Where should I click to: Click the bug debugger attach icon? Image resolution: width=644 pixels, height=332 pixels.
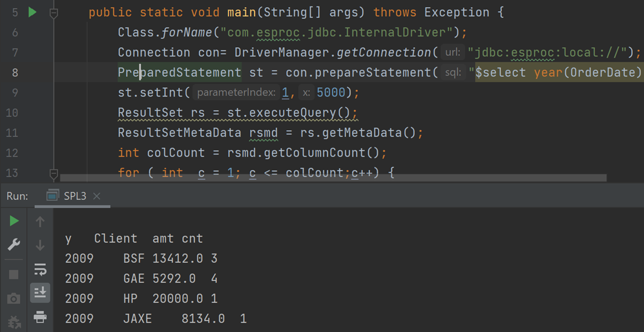(x=14, y=322)
